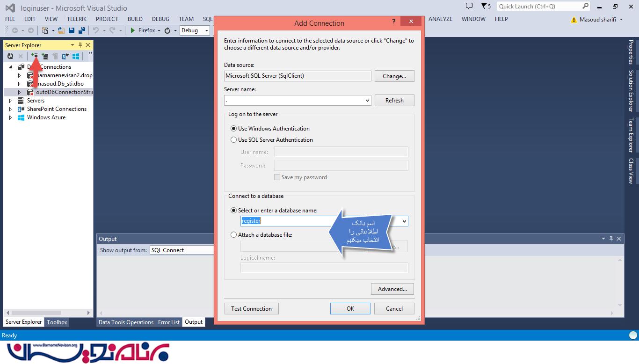Choose Attach a database file option

234,235
